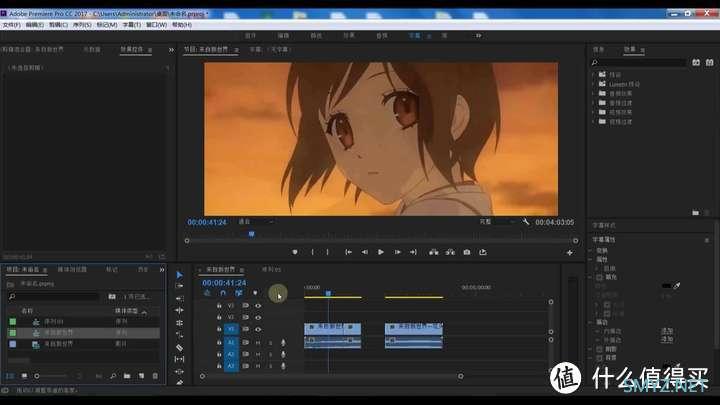The image size is (720, 405).
Task: Open the caption fill color swatch
Action: (666, 286)
